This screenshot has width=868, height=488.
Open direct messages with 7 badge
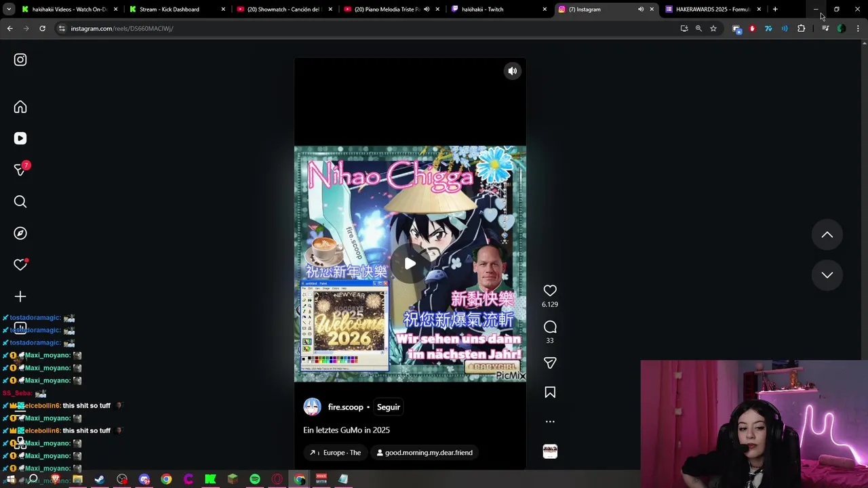click(20, 169)
